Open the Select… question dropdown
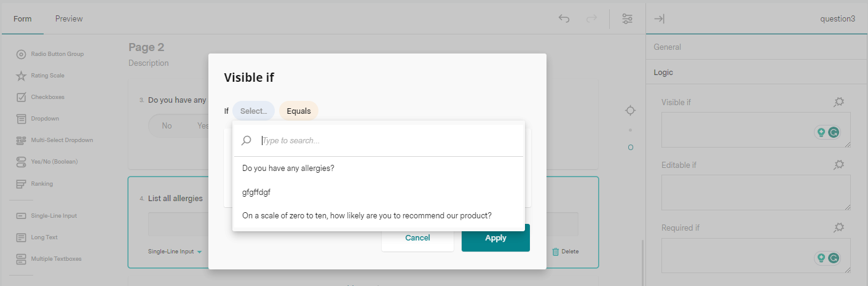 pyautogui.click(x=253, y=111)
